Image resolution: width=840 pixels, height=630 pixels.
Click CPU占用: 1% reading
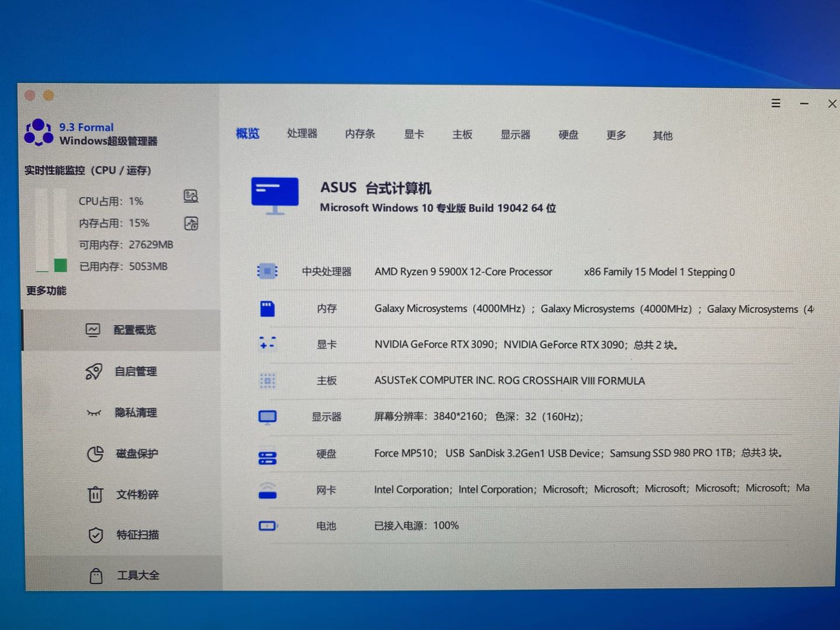(111, 201)
